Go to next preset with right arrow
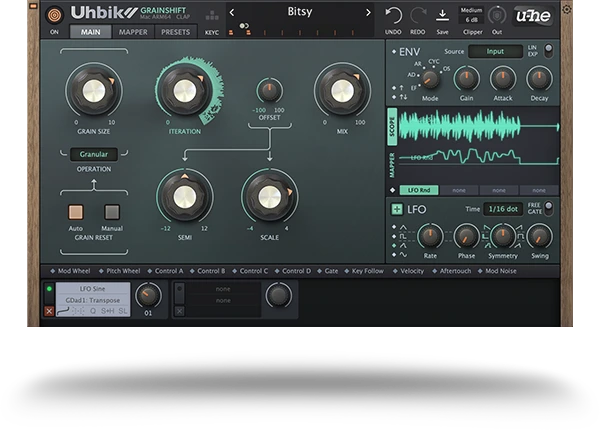The width and height of the screenshot is (600, 430). pyautogui.click(x=368, y=13)
